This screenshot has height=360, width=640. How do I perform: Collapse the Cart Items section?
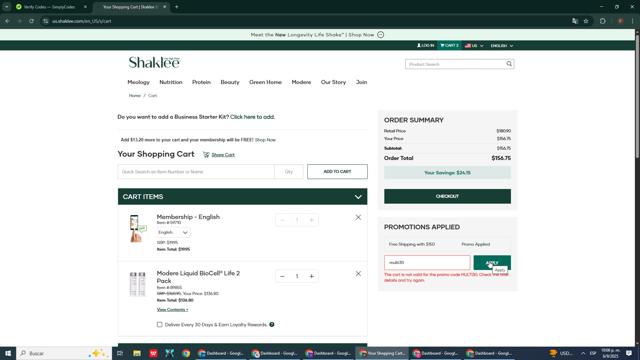(358, 197)
